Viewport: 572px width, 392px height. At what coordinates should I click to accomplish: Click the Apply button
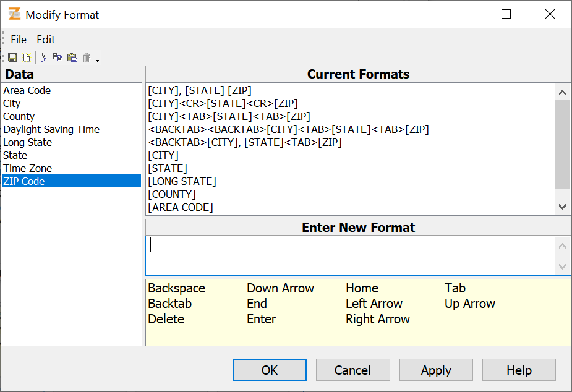[436, 369]
